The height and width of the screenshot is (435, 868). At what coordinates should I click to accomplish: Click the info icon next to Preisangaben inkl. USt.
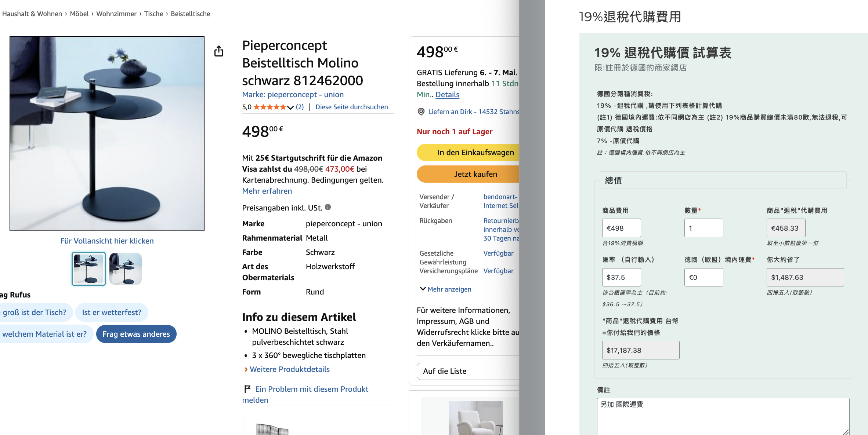point(328,207)
